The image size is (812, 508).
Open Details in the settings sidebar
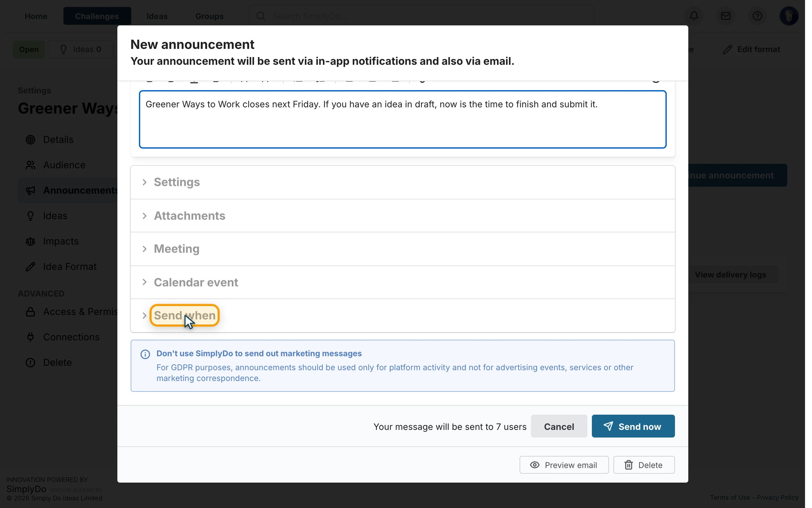click(58, 139)
